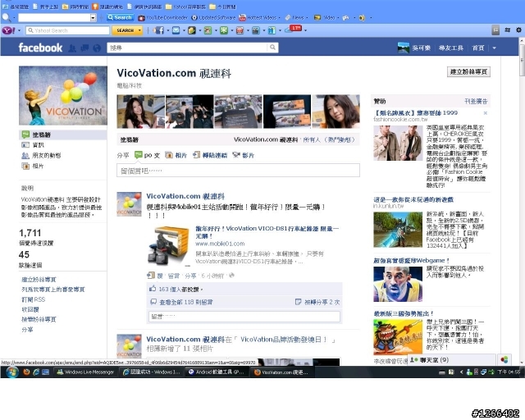Click the mail envelope icon in Yahoo toolbar
This screenshot has width=525, height=420.
(176, 30)
